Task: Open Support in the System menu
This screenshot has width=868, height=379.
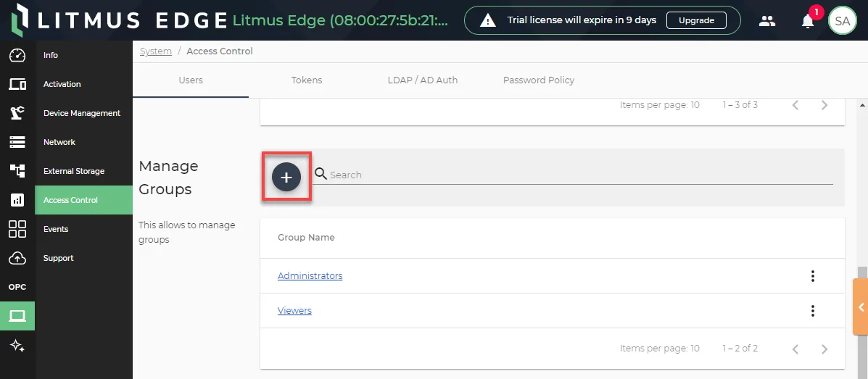Action: click(83, 258)
